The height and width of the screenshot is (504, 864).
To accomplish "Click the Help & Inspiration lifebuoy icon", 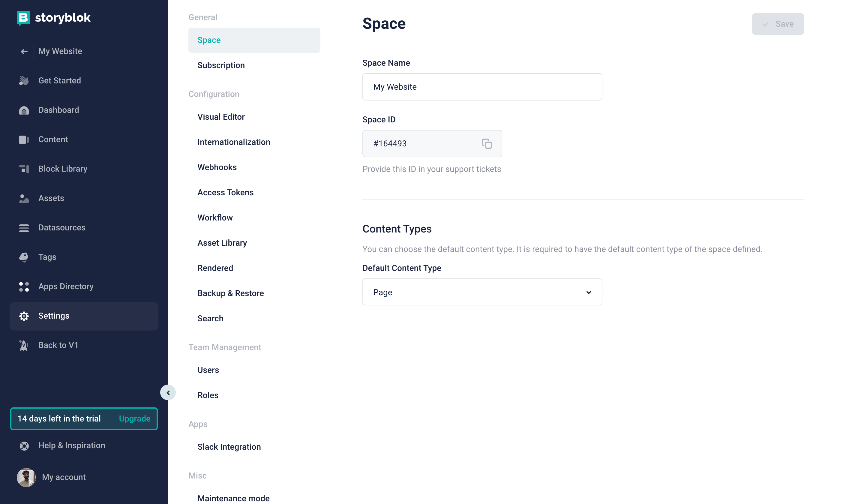I will click(24, 446).
